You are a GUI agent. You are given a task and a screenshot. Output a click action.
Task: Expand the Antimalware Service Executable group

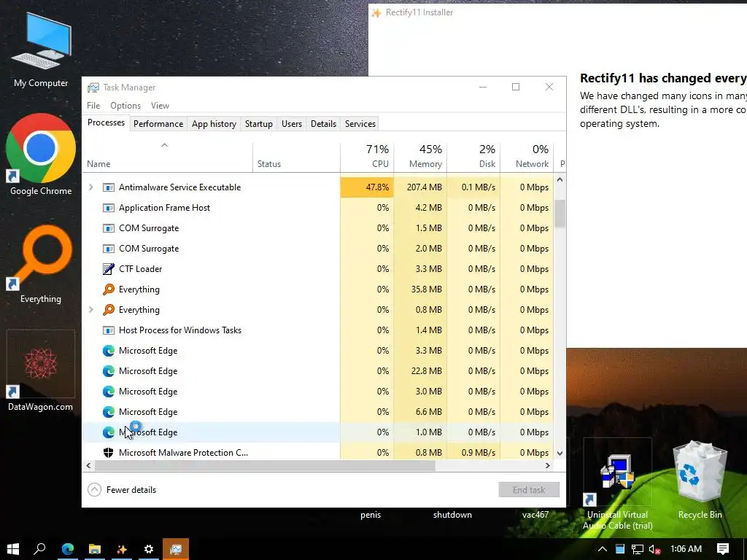(x=91, y=187)
